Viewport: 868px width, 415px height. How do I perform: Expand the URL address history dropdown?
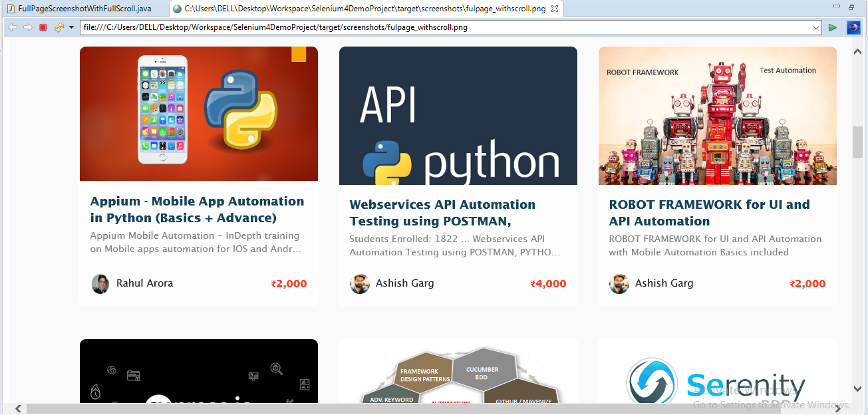click(817, 28)
